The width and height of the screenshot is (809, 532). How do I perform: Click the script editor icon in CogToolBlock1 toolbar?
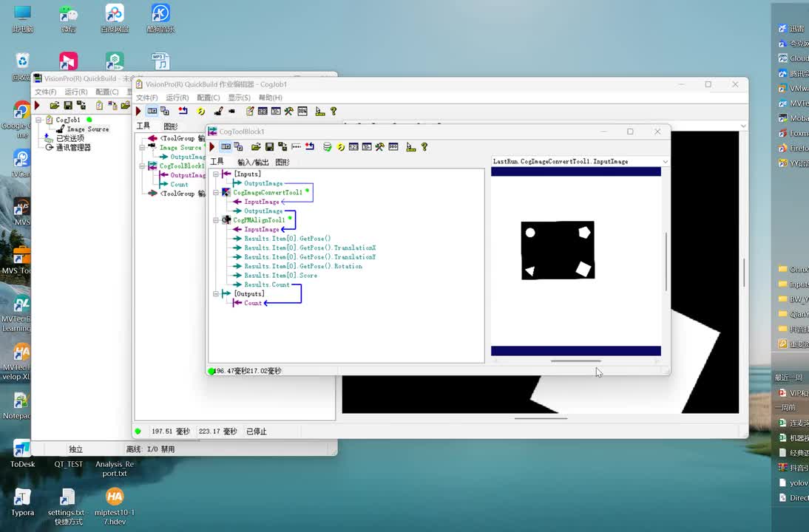point(393,147)
